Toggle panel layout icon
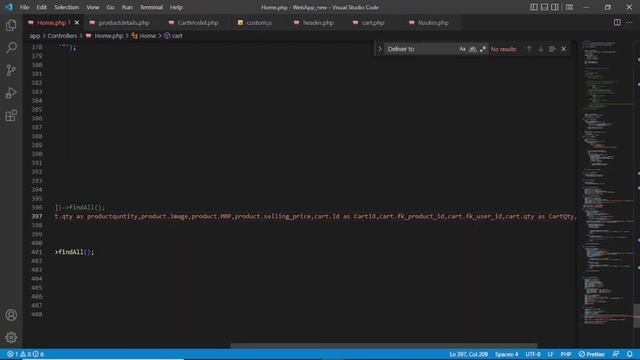 click(x=544, y=7)
